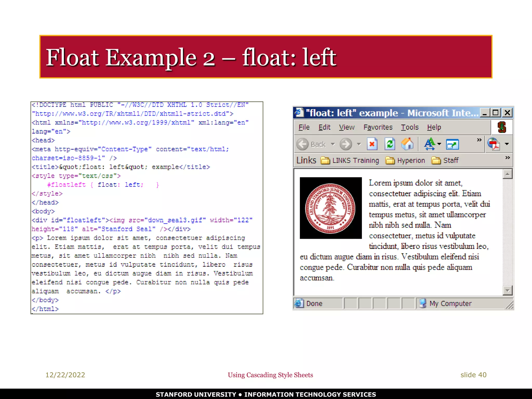Image resolution: width=532 pixels, height=399 pixels.
Task: Click the Refresh toolbar icon
Action: click(390, 144)
